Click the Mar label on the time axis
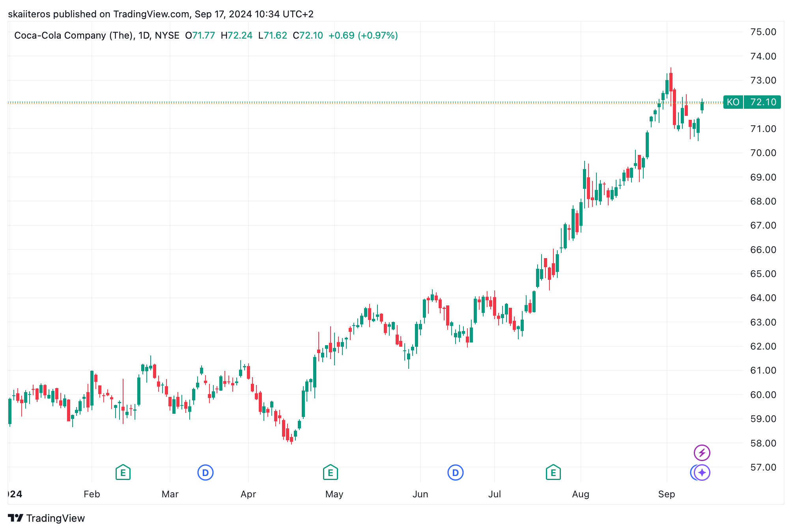 coord(170,494)
